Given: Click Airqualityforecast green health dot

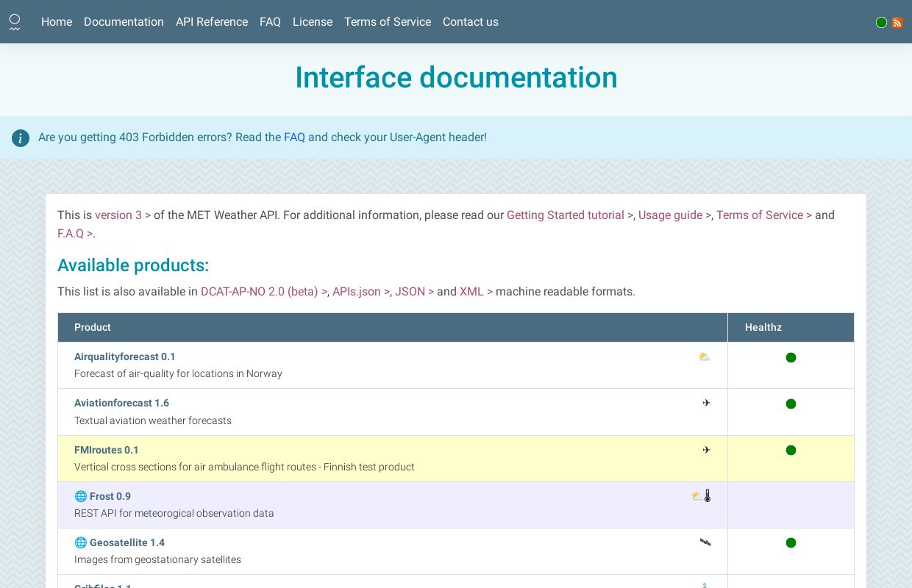Looking at the screenshot, I should (x=791, y=358).
